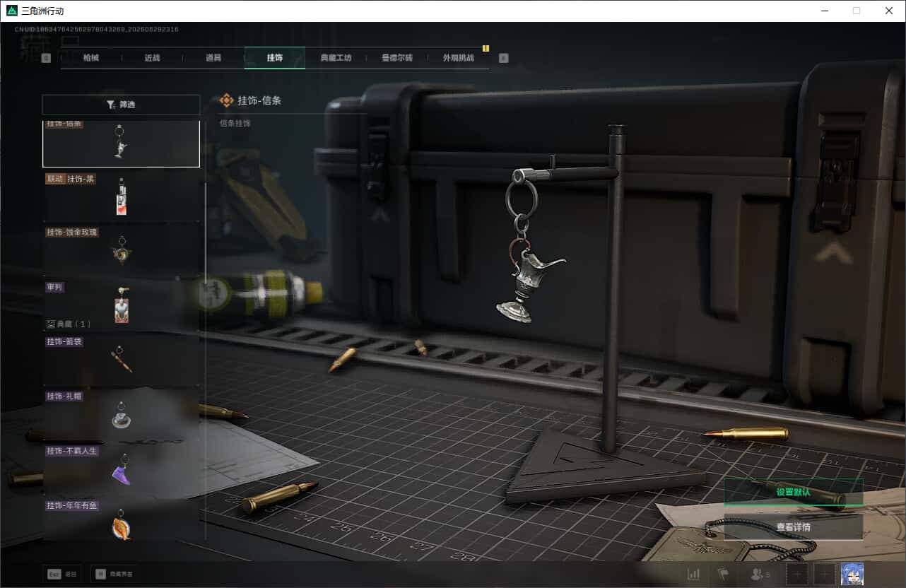This screenshot has width=906, height=588.
Task: Click the flag icon in bottom bar
Action: pyautogui.click(x=722, y=575)
